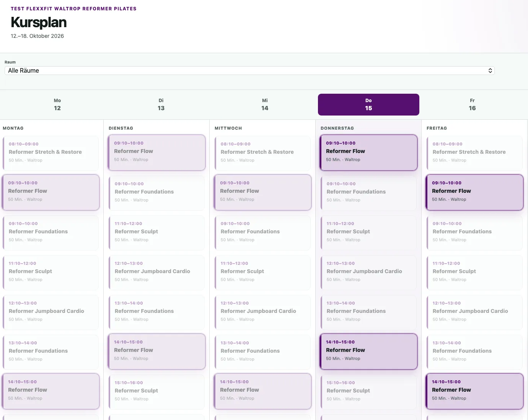Select Wednesday 09:10 Reformer Flow class
The height and width of the screenshot is (420, 528).
(263, 192)
